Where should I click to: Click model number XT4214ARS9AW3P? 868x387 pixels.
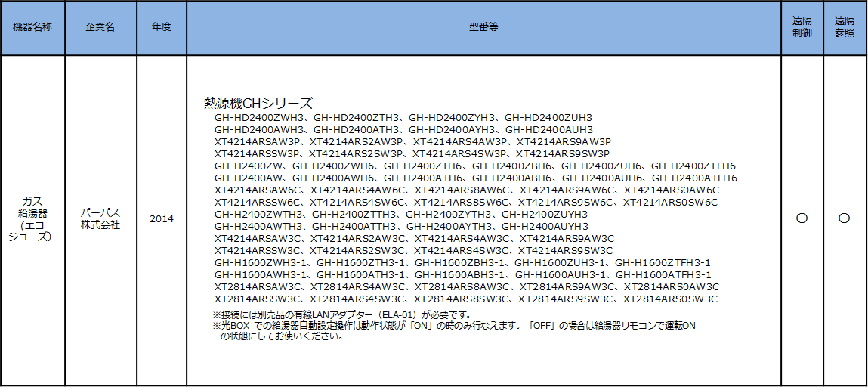[x=563, y=142]
